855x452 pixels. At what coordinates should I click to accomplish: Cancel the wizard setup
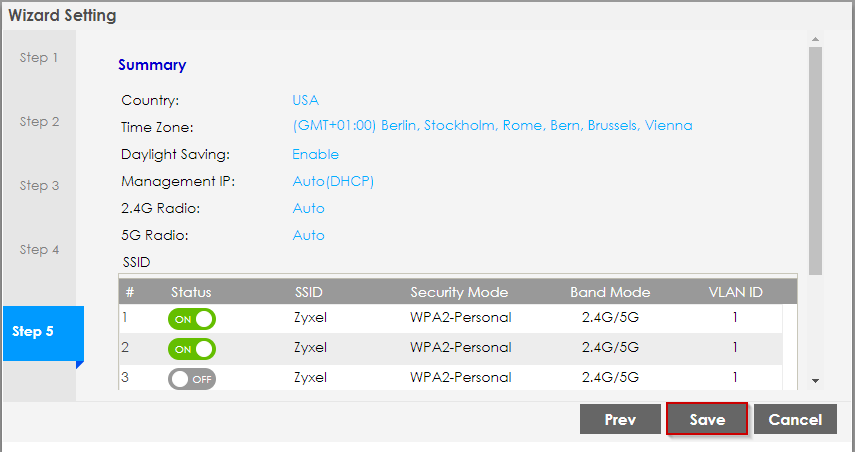795,420
